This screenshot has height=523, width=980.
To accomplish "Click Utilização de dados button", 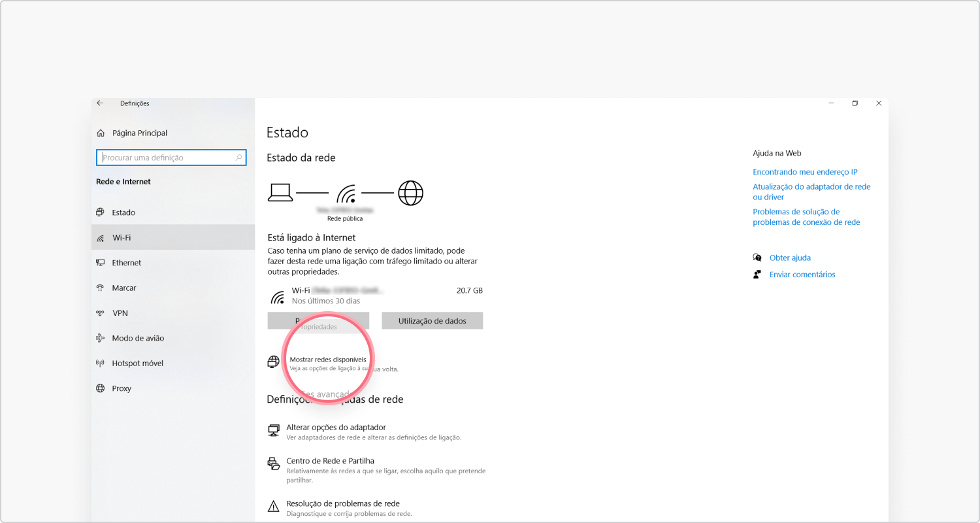I will coord(432,320).
